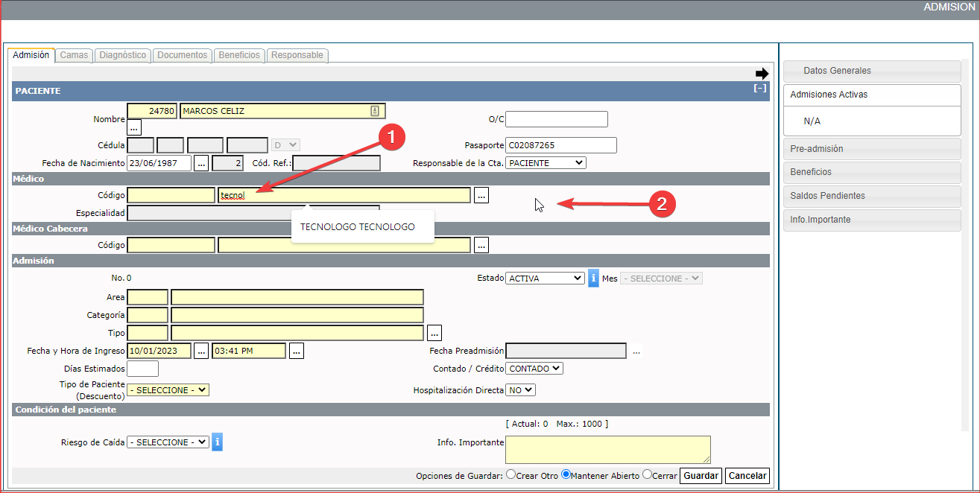This screenshot has width=980, height=493.
Task: Select the Mantener Abierto radio option
Action: 566,475
